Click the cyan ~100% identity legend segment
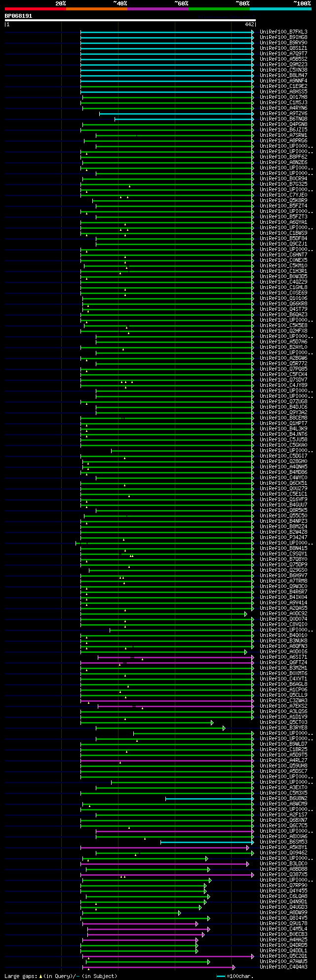The width and height of the screenshot is (316, 980). point(280,9)
